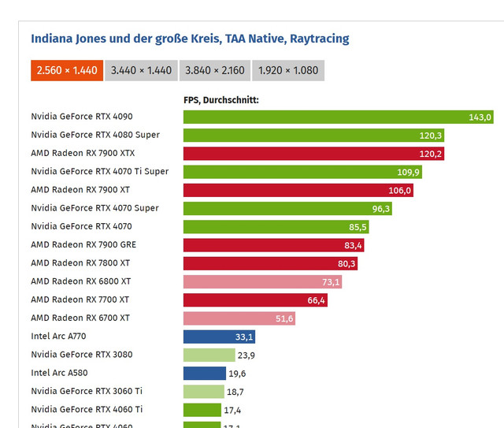Select the 2.560 × 1.440 resolution tab

tap(67, 70)
